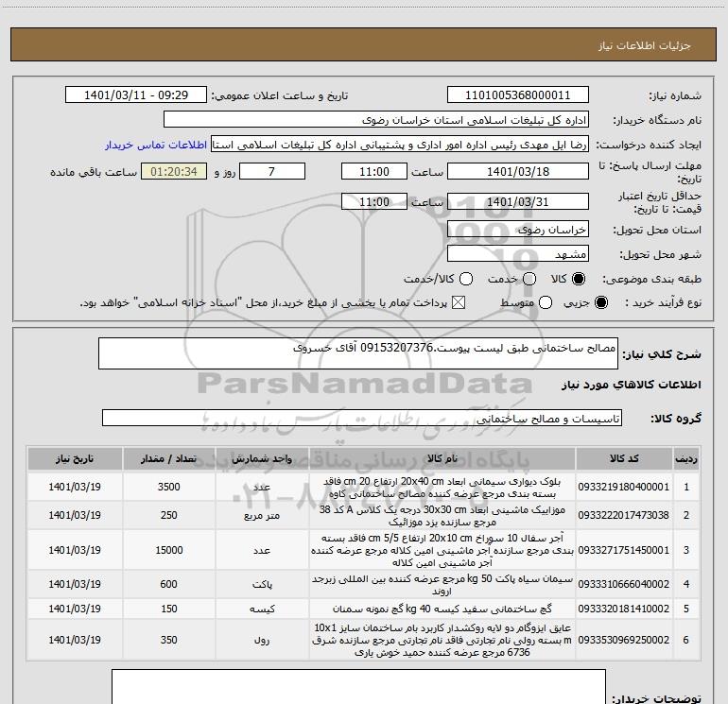
Task: Select the جزیی purchase type radio
Action: click(600, 303)
